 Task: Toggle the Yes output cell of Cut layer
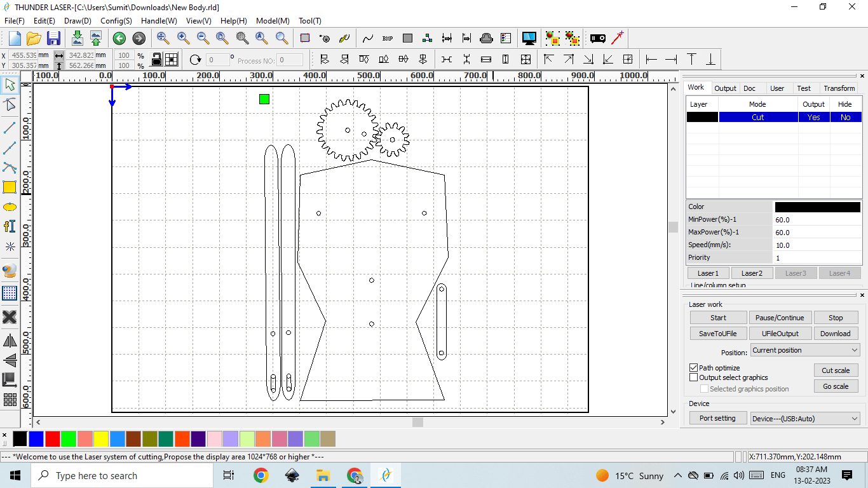point(813,117)
